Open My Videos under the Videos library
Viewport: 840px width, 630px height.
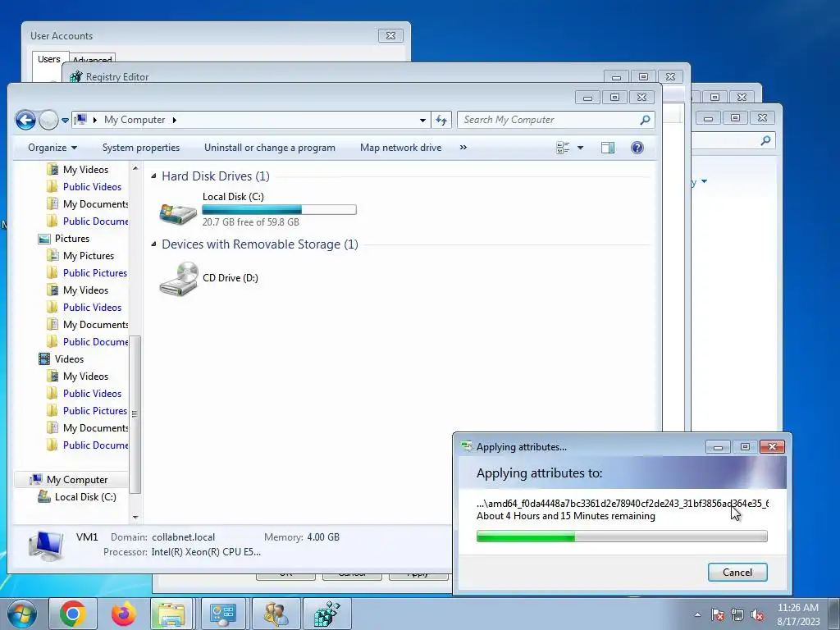(85, 377)
